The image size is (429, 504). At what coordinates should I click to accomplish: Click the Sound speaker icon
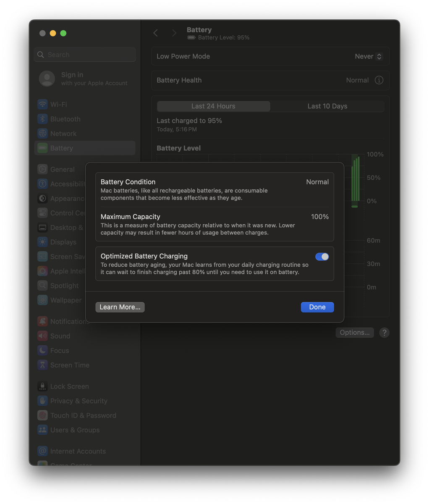pos(42,336)
